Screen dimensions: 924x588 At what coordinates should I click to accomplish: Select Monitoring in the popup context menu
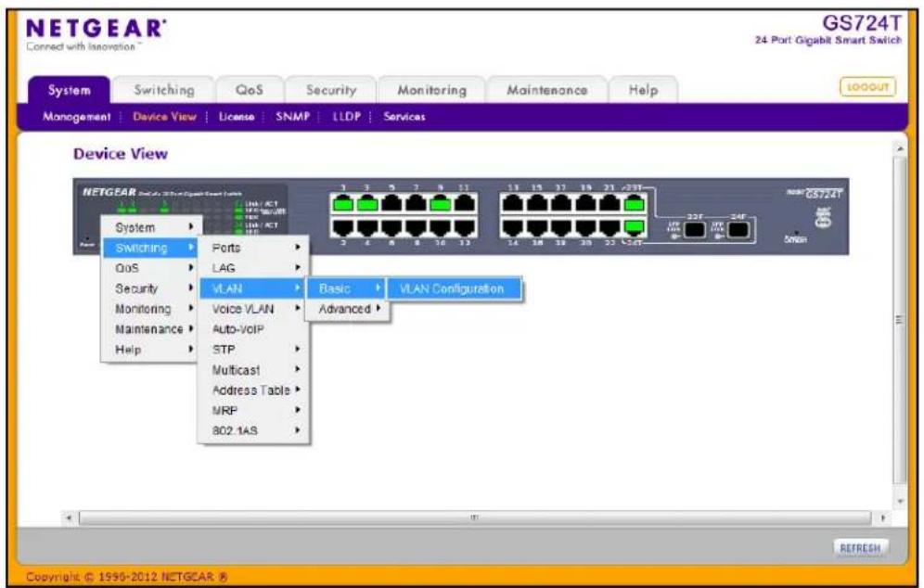pyautogui.click(x=150, y=309)
